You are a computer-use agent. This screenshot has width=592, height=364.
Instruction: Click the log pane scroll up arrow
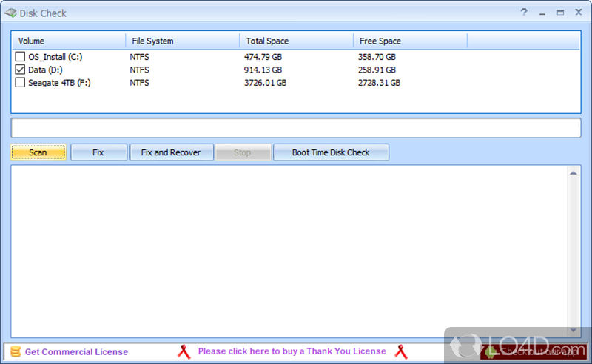coord(573,173)
